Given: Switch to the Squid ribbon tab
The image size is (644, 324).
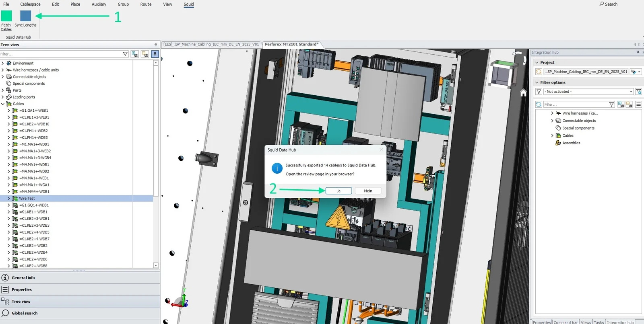Looking at the screenshot, I should [x=189, y=4].
